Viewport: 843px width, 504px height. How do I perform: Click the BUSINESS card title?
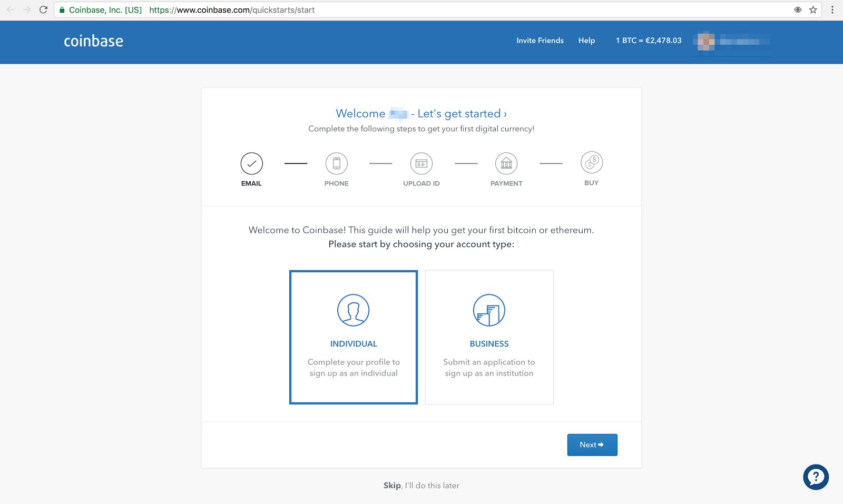click(x=489, y=344)
